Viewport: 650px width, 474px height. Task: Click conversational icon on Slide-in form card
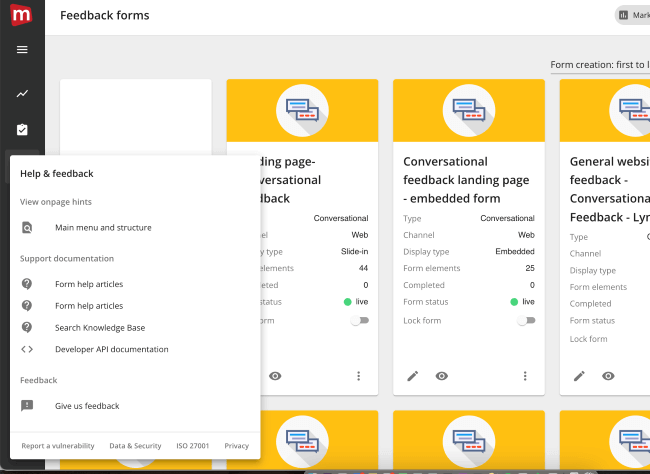pos(302,111)
